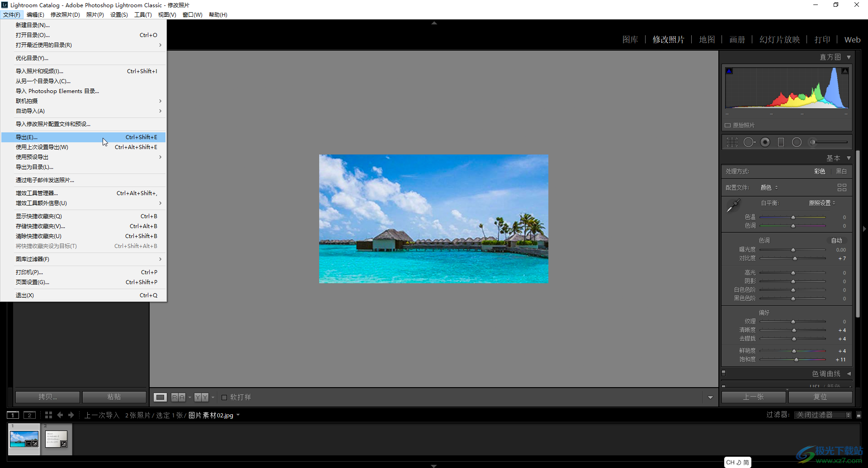Click the 拷贝... copy settings button
This screenshot has width=868, height=468.
point(47,397)
